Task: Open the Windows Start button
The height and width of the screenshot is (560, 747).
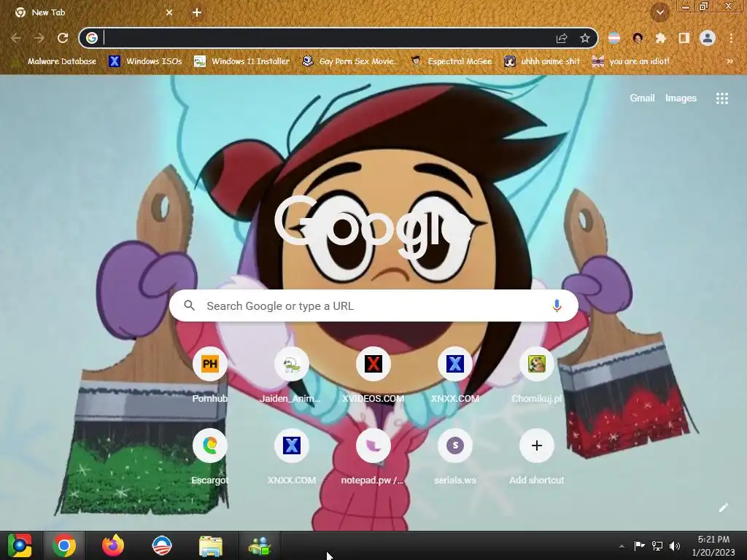Action: 20,545
